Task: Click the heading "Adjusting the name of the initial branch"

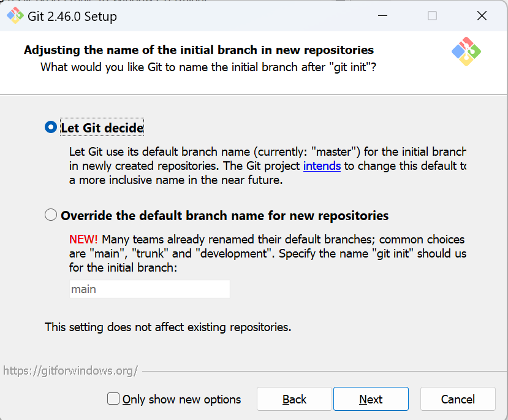Action: (199, 50)
